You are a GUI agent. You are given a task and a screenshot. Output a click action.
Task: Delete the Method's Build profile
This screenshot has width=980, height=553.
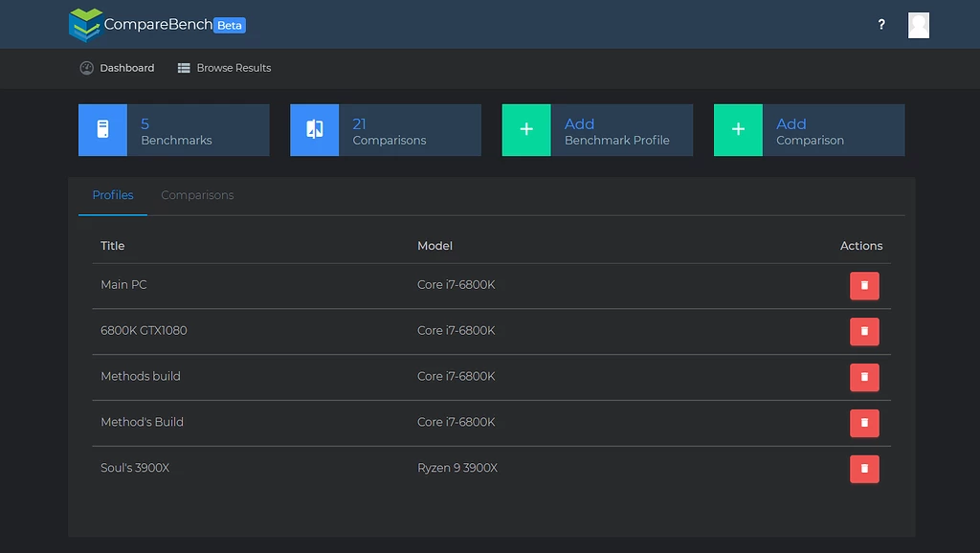[x=864, y=423]
